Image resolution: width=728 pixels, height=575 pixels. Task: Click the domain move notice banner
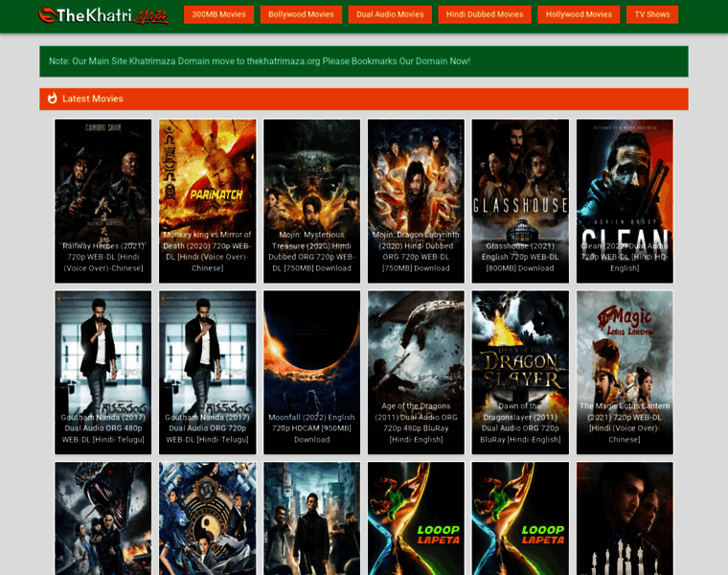364,61
